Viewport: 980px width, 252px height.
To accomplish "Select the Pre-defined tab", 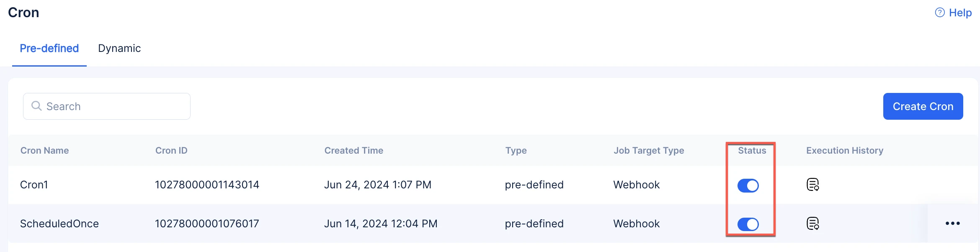I will pos(49,48).
